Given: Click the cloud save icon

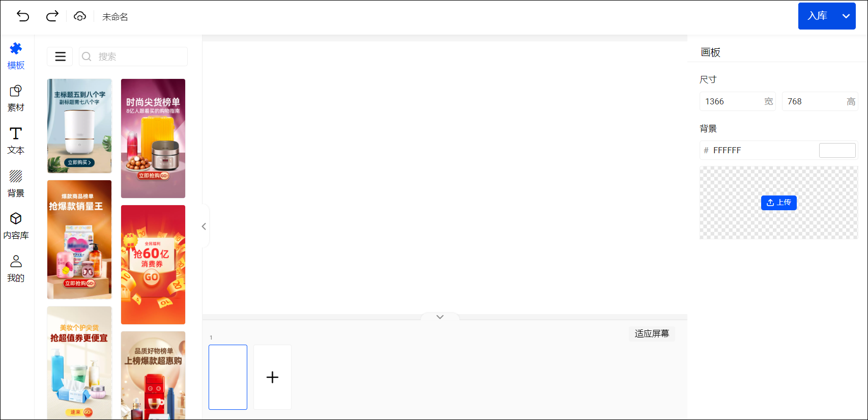Looking at the screenshot, I should (x=80, y=16).
